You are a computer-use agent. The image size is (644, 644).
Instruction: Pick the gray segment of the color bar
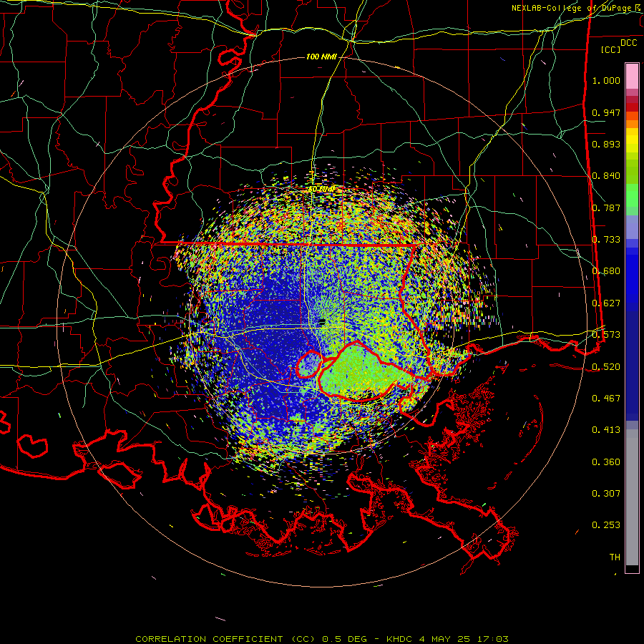point(632,497)
